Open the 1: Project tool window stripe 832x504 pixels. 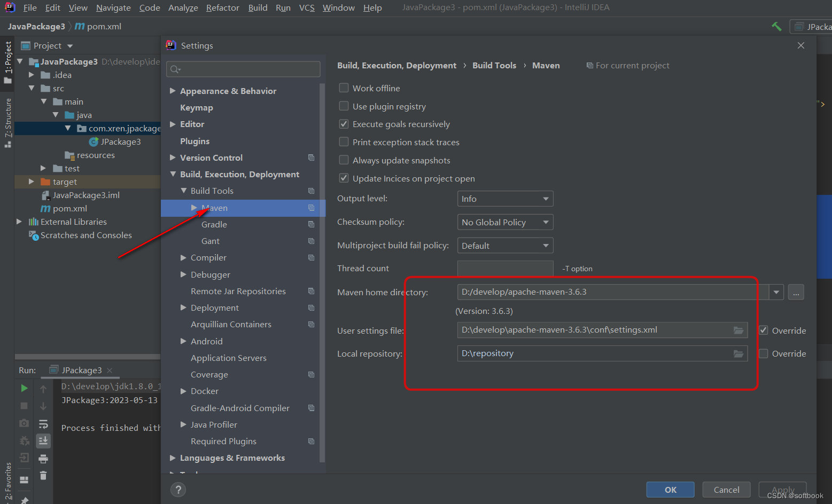(x=7, y=62)
